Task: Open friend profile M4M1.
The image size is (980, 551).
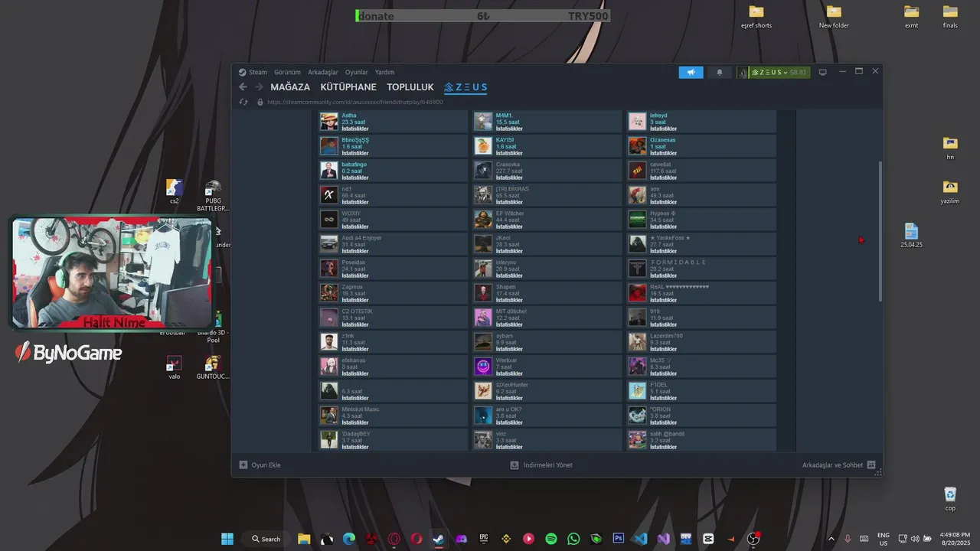Action: pyautogui.click(x=504, y=116)
